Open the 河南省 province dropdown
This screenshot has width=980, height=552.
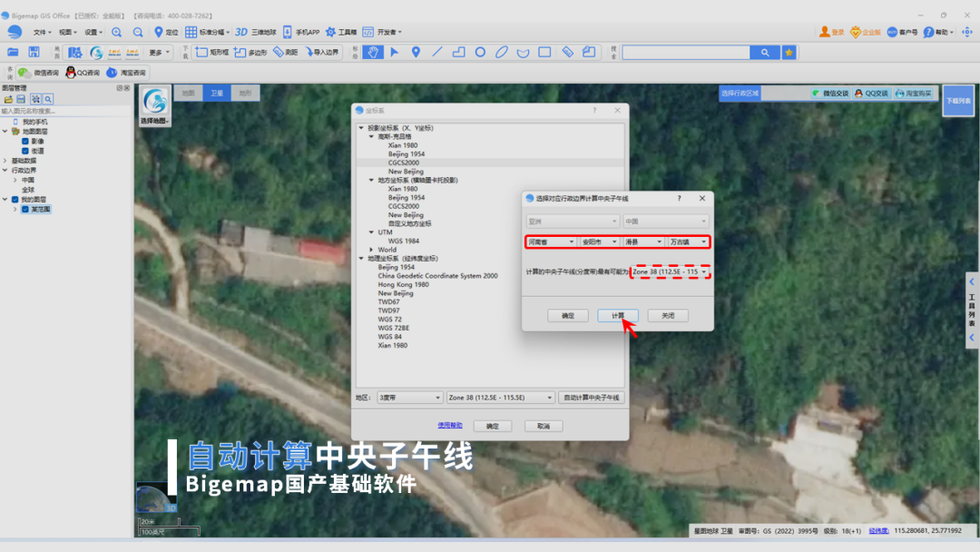[551, 241]
